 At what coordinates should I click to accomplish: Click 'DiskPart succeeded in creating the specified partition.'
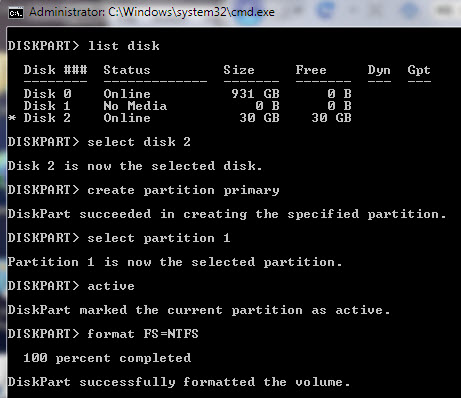[x=227, y=215]
